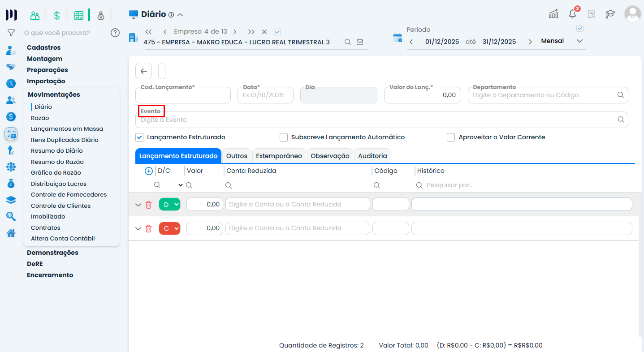Screen dimensions: 644x352
Task: Click the Cod. Lançamento input field
Action: click(183, 95)
